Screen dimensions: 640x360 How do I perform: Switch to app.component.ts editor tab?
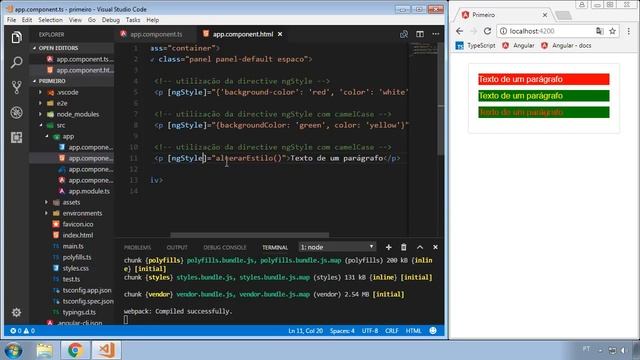pos(156,34)
